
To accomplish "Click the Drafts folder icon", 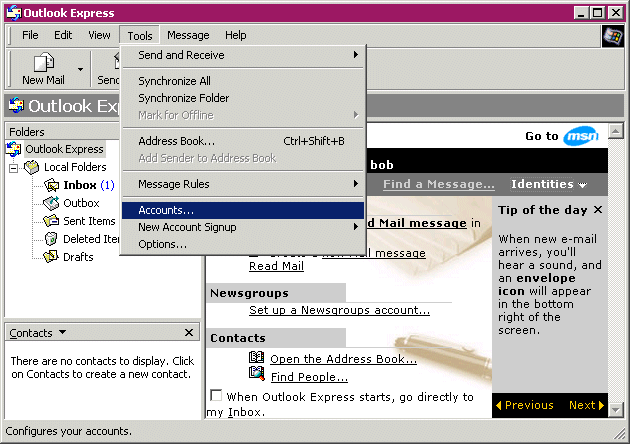I will pyautogui.click(x=51, y=257).
